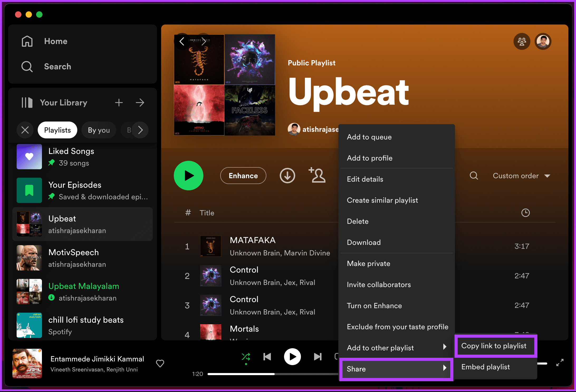
Task: Create a new playlist with the plus icon
Action: (119, 103)
